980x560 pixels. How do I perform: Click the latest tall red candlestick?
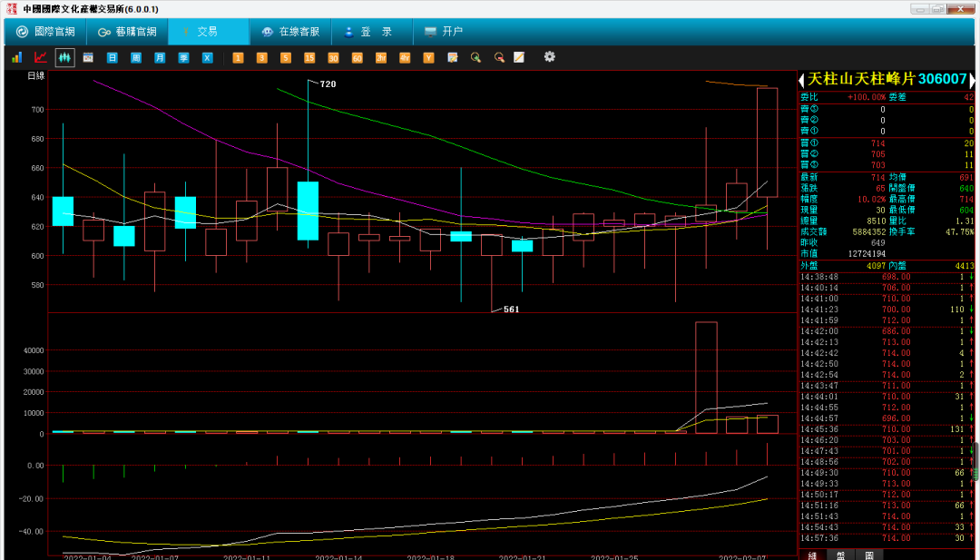[x=767, y=142]
